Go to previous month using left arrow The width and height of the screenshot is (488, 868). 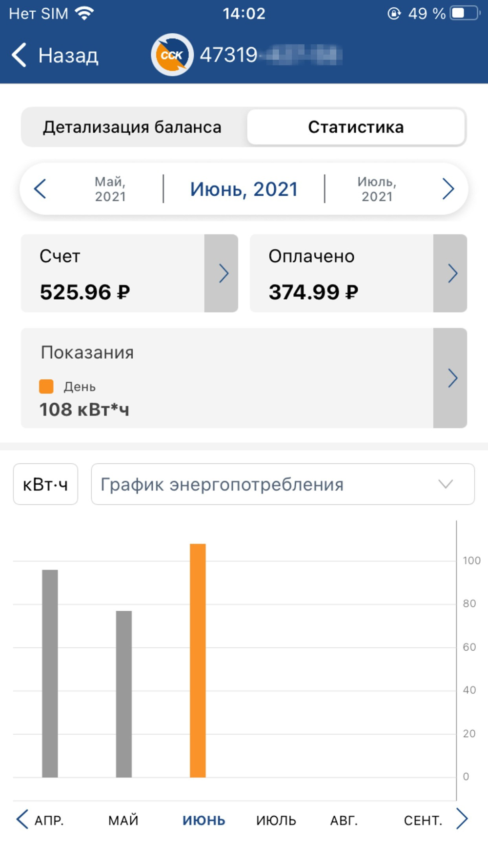[40, 189]
